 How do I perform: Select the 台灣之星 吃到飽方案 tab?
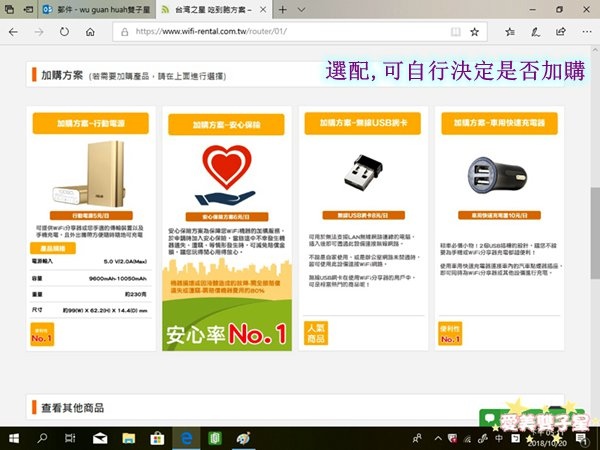(x=209, y=10)
